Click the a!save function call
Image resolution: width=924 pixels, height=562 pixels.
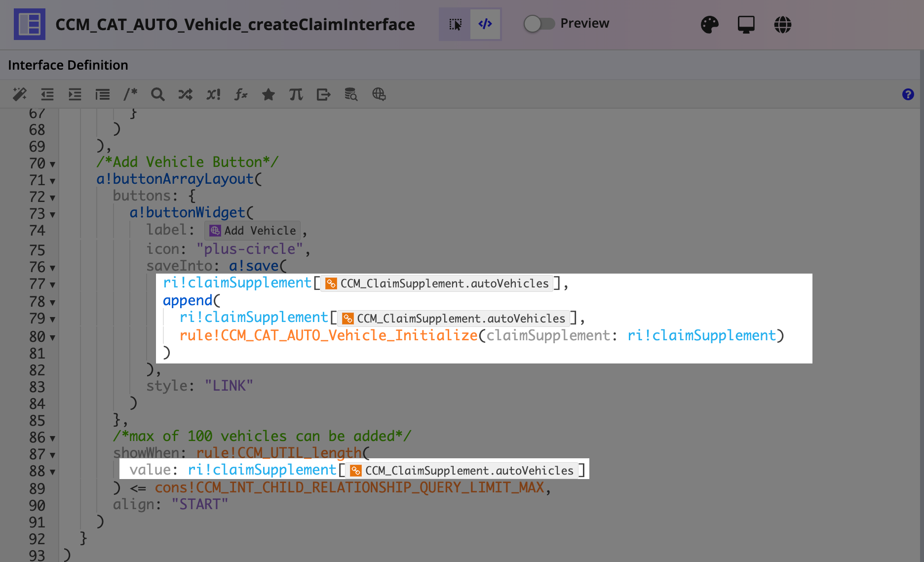tap(254, 266)
